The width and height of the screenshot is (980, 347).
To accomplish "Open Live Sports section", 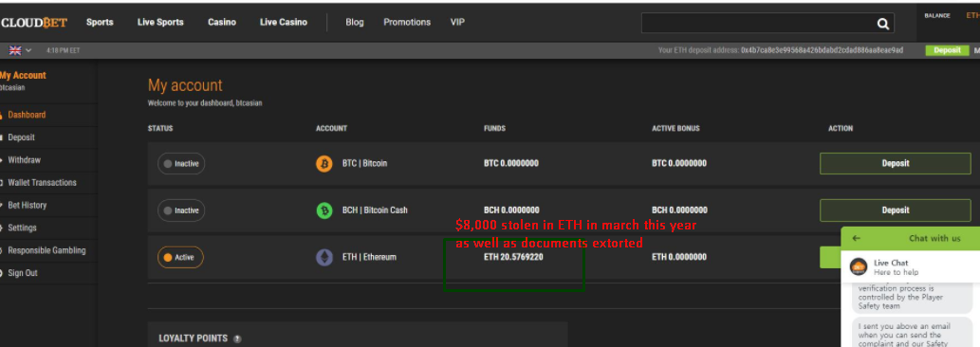I will 160,22.
